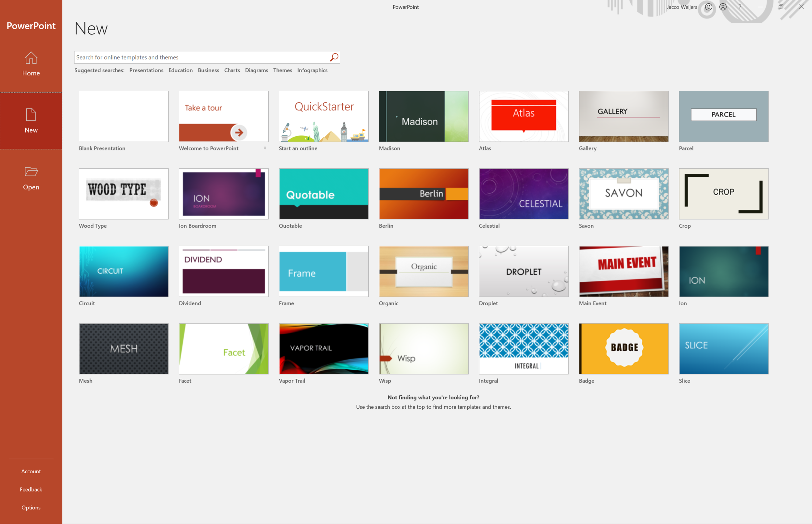Viewport: 812px width, 524px height.
Task: Search suggested Presentations category
Action: tap(146, 70)
